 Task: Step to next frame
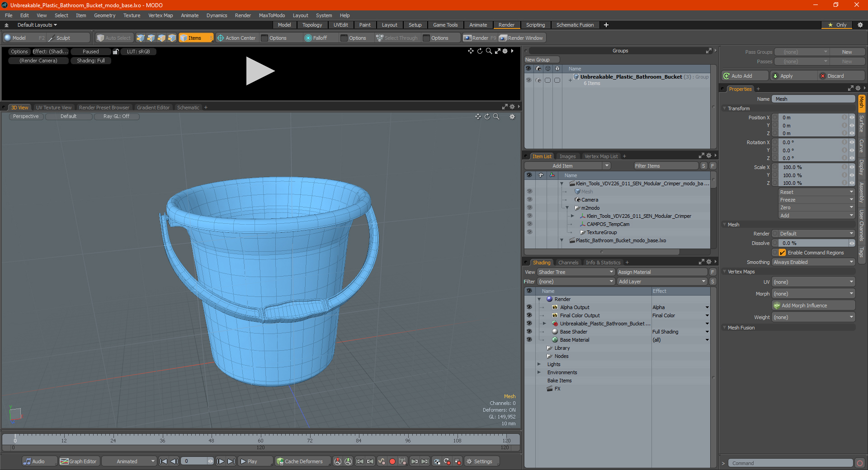[220, 461]
